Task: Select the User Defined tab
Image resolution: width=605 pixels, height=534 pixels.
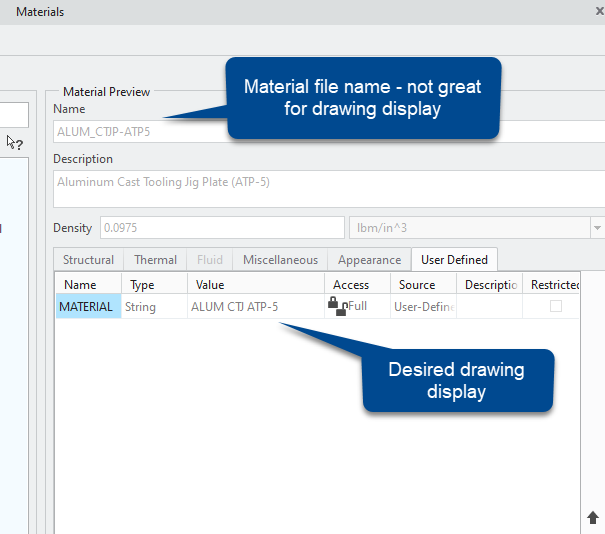Action: pyautogui.click(x=454, y=260)
